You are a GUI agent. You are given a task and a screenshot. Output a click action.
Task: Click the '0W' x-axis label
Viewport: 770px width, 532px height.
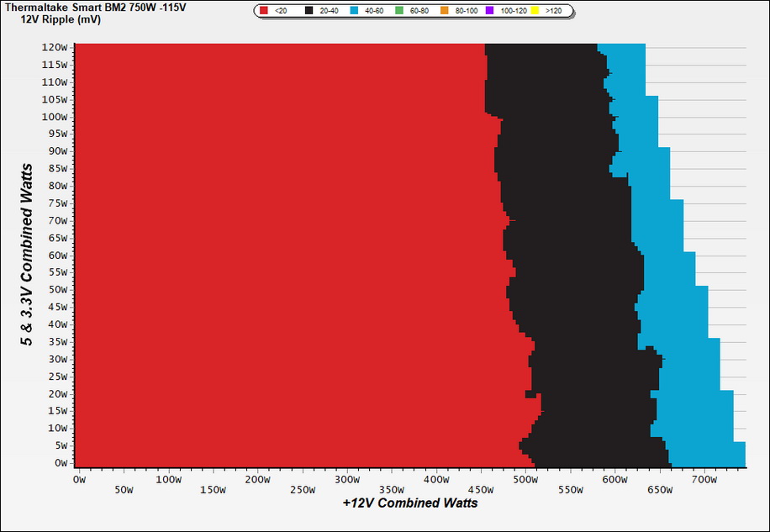(79, 480)
